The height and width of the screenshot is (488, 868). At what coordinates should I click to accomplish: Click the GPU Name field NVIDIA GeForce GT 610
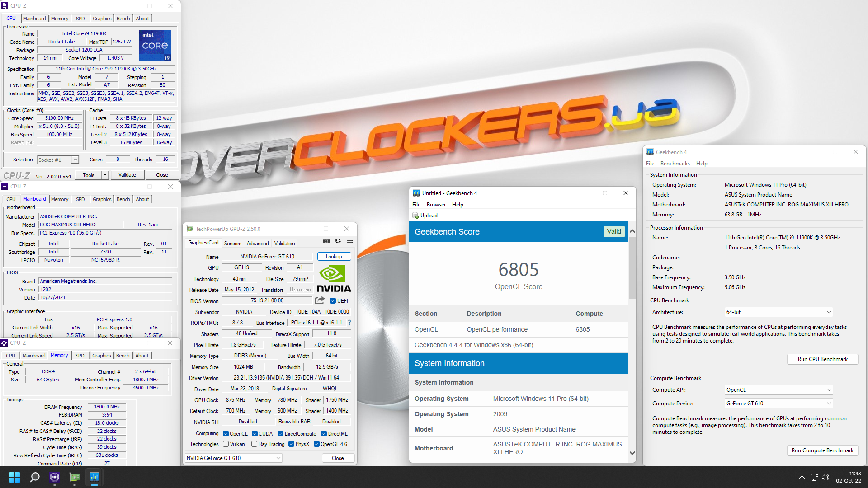pyautogui.click(x=267, y=257)
